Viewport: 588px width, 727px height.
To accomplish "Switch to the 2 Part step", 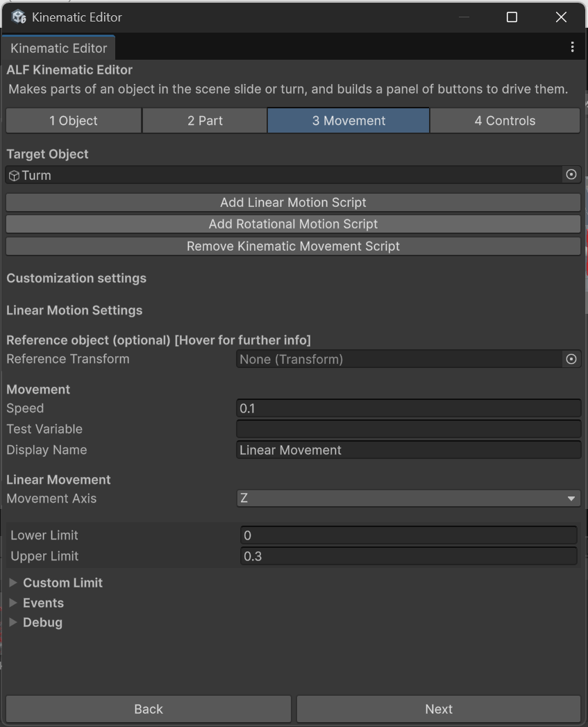I will (205, 121).
